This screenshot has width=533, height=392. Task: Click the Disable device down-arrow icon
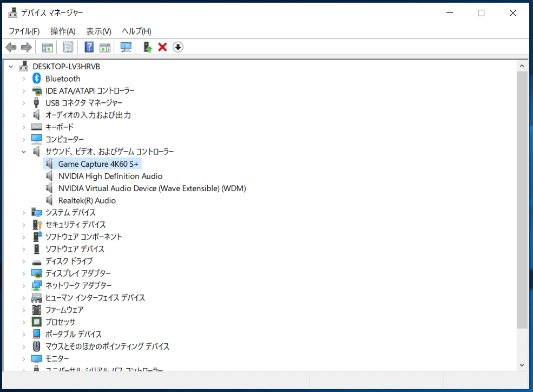point(178,47)
